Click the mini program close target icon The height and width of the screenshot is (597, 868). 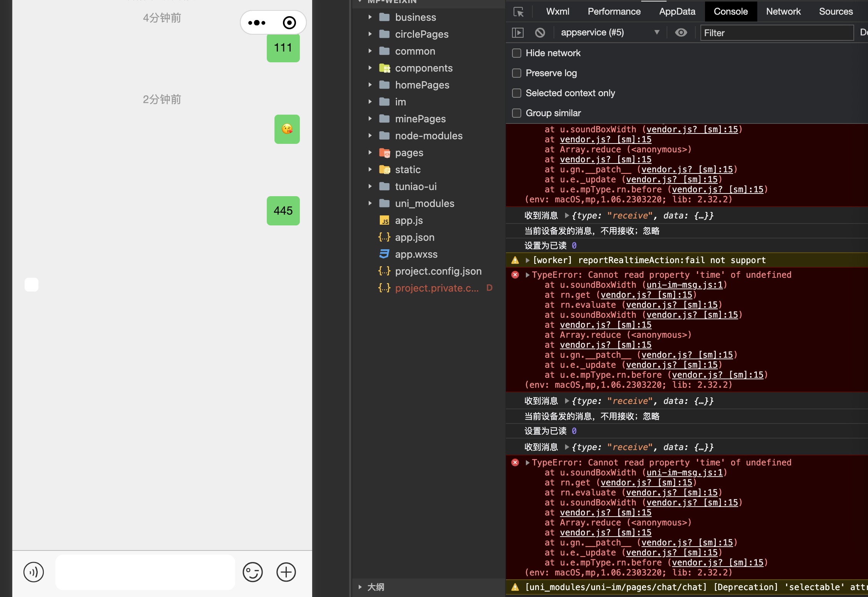point(289,23)
